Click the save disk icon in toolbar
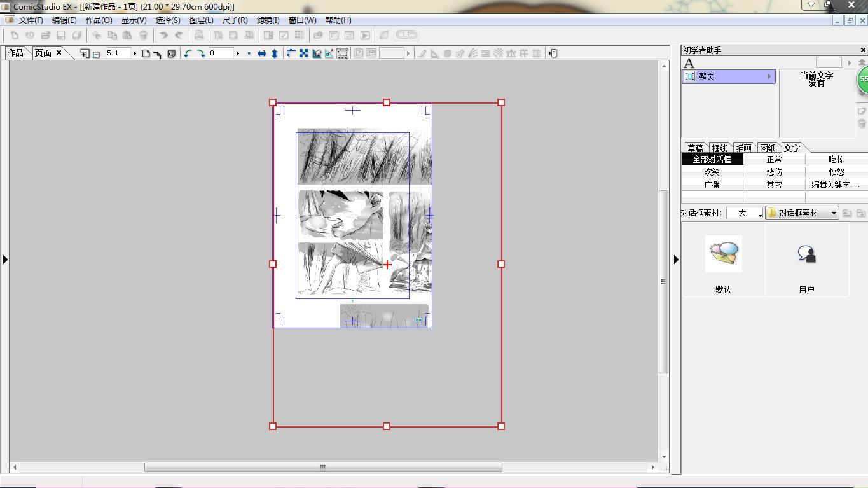The image size is (868, 488). click(x=61, y=35)
